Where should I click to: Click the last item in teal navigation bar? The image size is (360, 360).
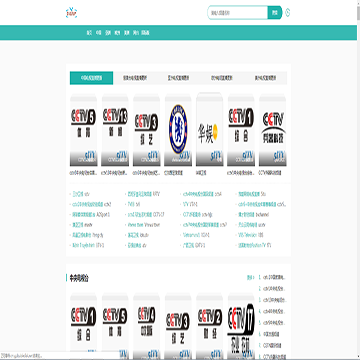[x=145, y=33]
